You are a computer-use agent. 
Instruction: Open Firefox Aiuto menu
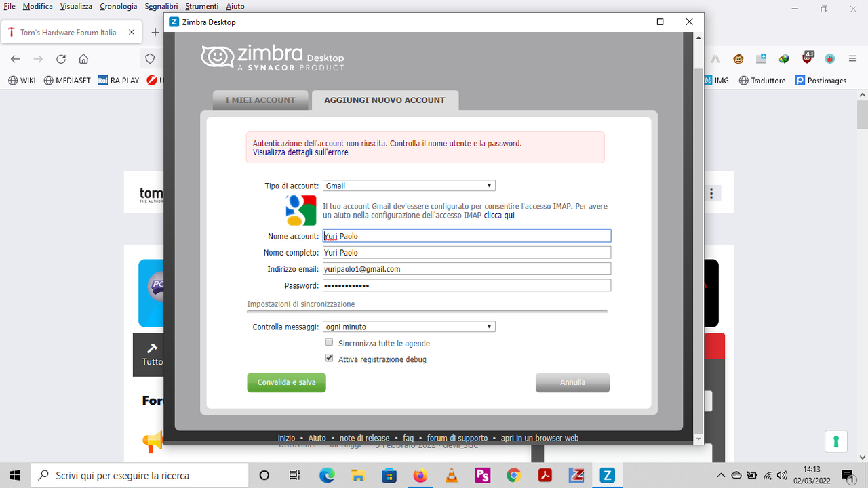tap(235, 6)
